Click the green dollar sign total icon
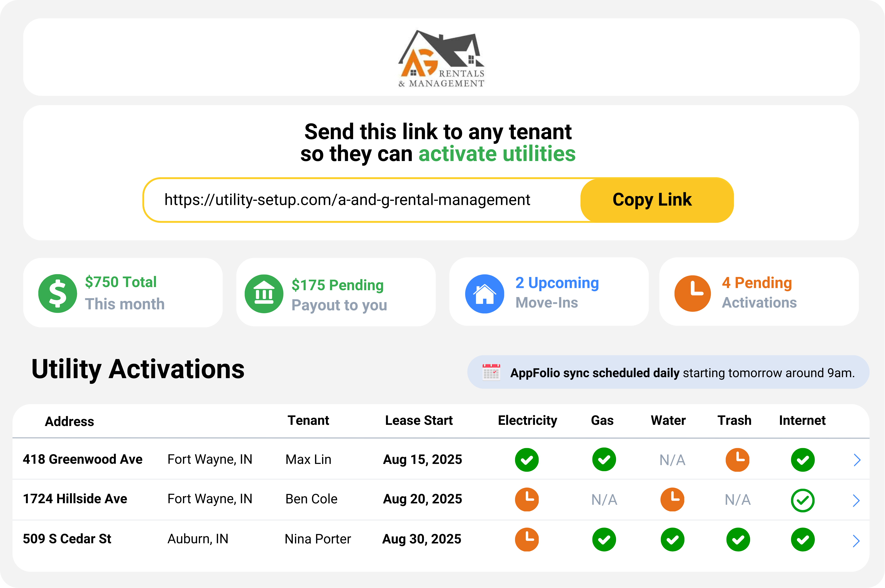885x588 pixels. pos(57,293)
